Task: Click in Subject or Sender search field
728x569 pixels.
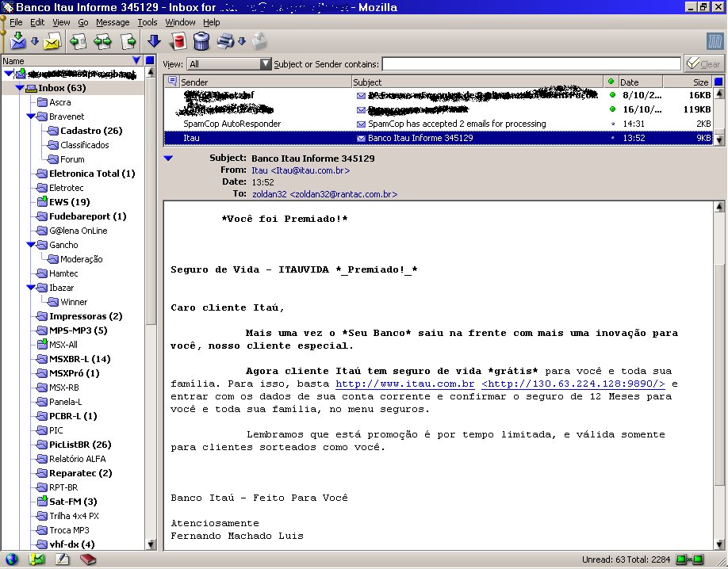Action: (x=531, y=64)
